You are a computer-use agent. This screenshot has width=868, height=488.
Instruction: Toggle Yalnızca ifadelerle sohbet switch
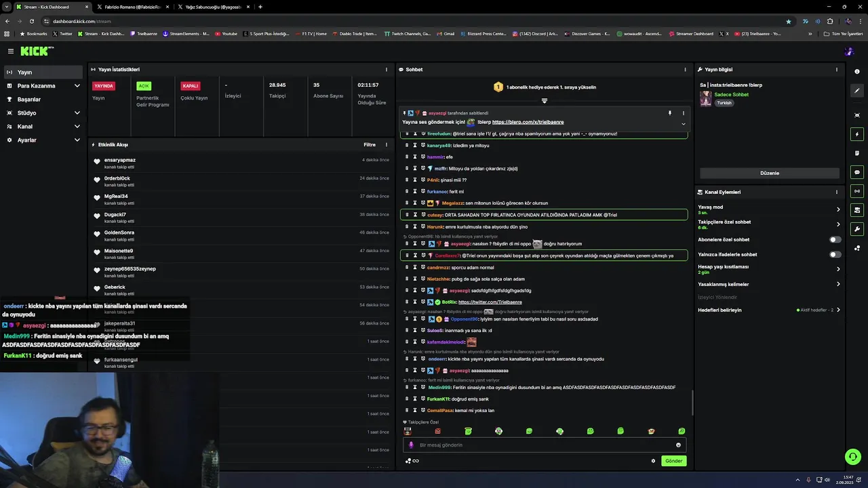[835, 254]
